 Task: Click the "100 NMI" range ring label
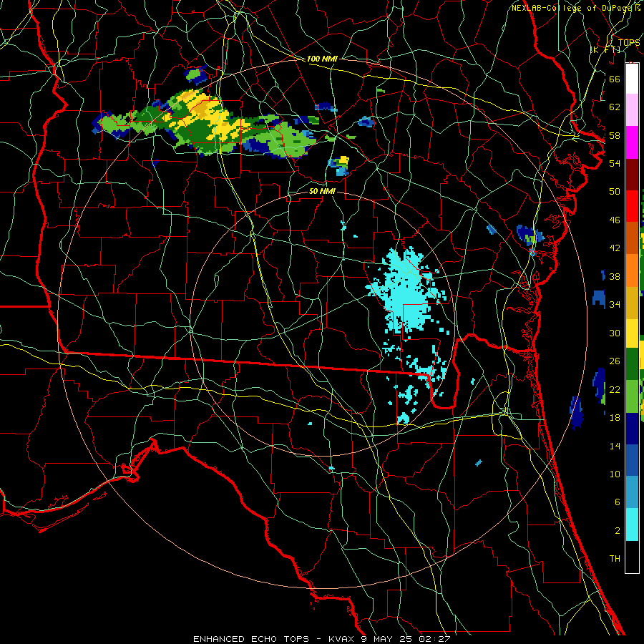pyautogui.click(x=322, y=59)
